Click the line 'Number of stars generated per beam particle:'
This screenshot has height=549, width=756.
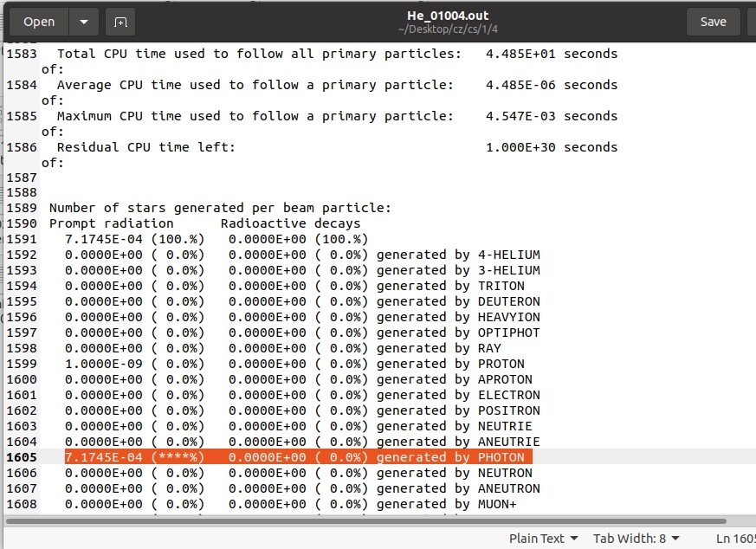(220, 208)
